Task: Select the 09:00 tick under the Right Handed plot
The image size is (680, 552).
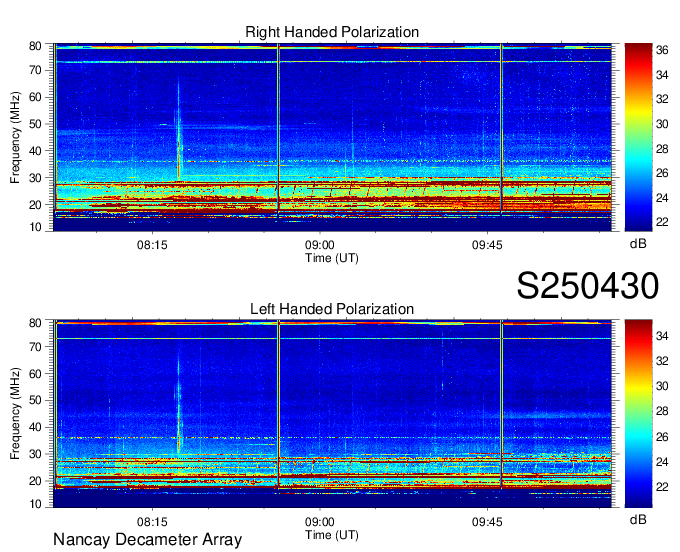Action: [x=320, y=245]
